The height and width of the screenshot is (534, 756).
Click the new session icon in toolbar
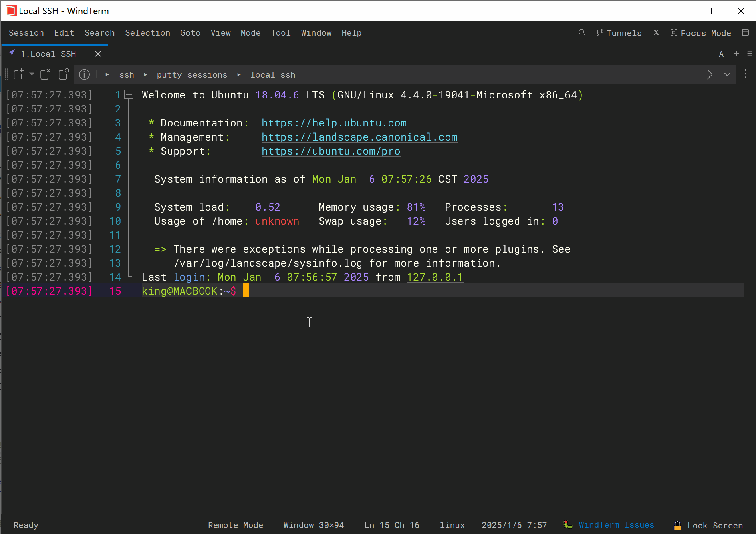click(x=18, y=74)
